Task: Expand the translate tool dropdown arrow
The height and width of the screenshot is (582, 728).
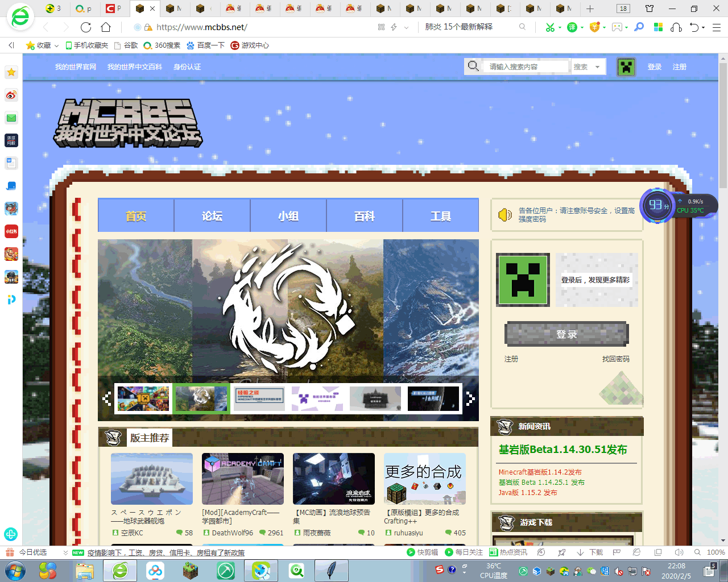Action: click(x=582, y=27)
